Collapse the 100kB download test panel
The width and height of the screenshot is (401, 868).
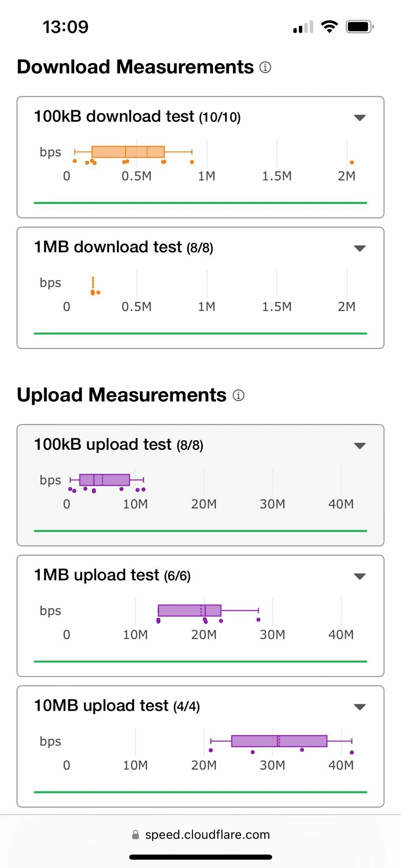click(359, 118)
